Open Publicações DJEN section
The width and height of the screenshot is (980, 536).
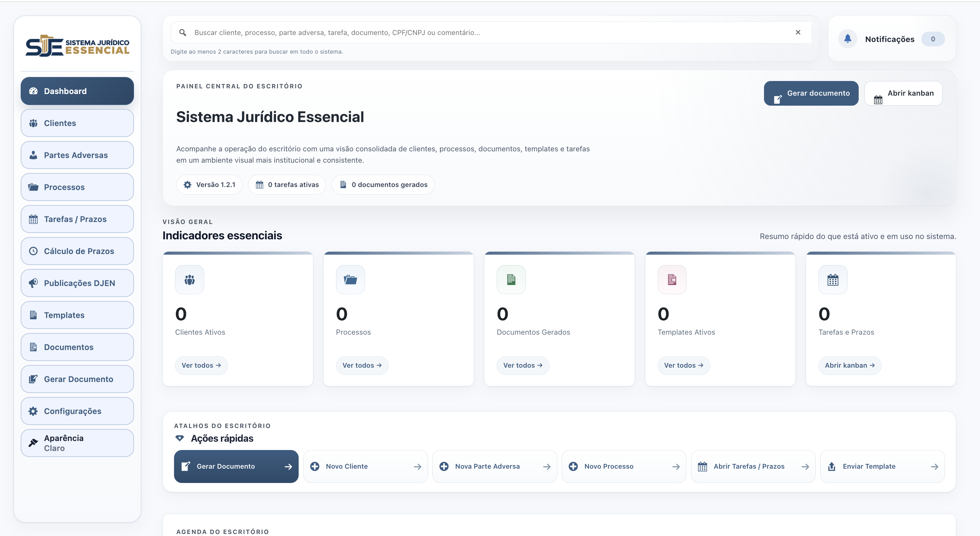tap(77, 283)
